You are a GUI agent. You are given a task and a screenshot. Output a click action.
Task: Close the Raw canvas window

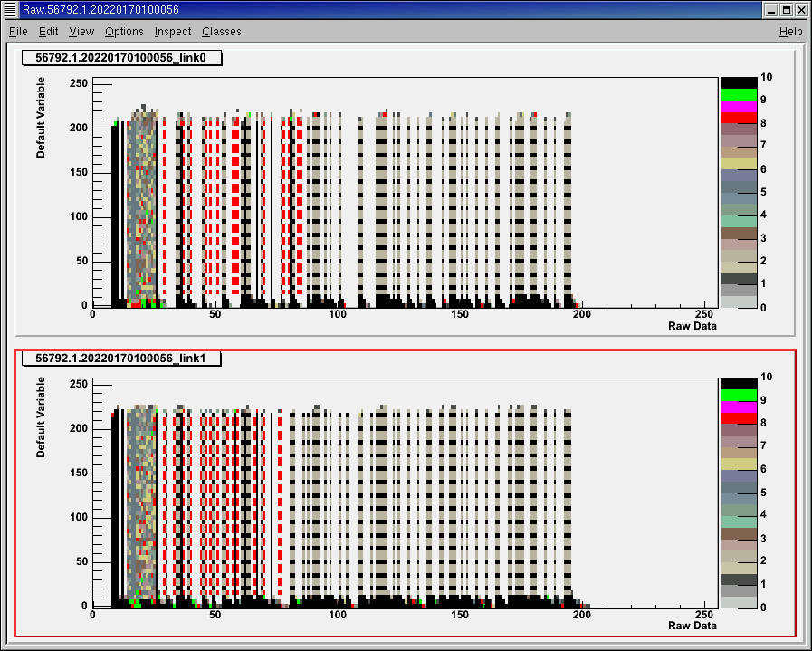point(800,10)
